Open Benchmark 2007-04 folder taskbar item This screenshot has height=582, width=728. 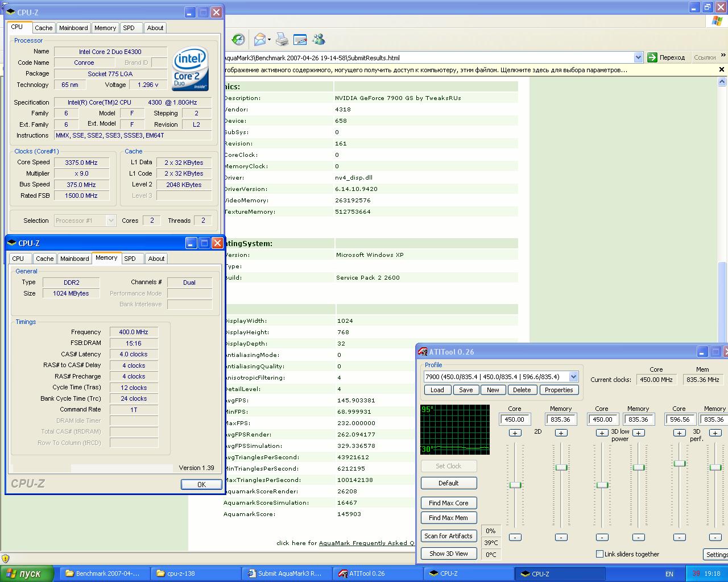tap(104, 573)
